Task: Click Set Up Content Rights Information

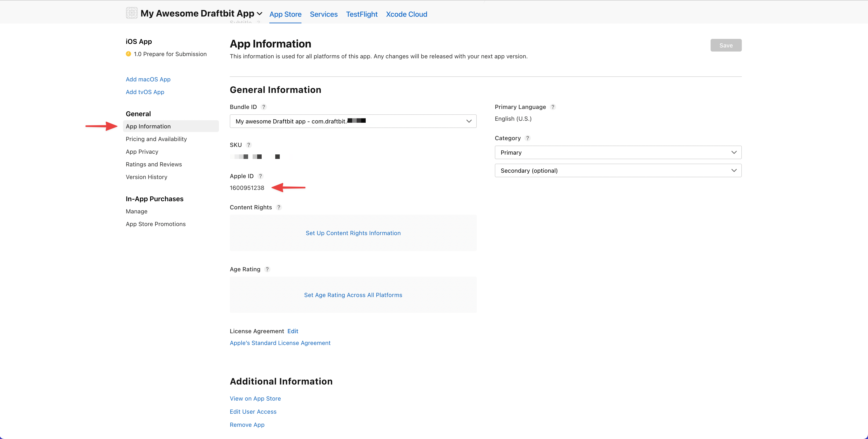Action: point(353,233)
